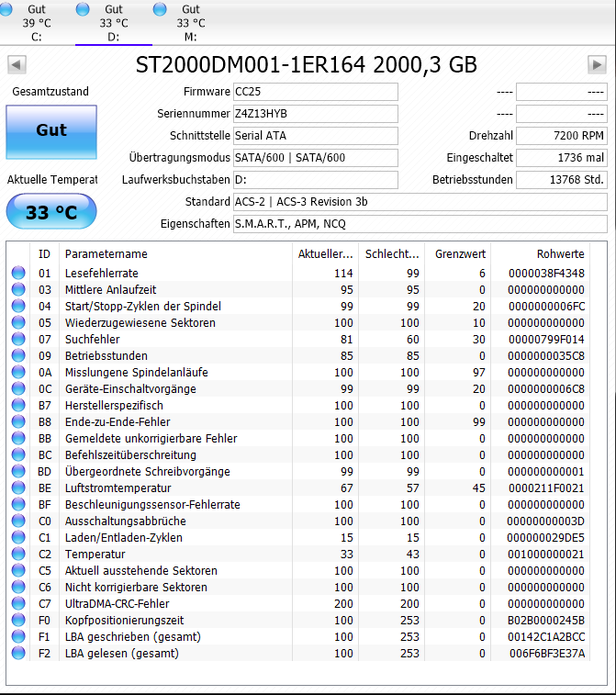Click the 33 °C temperature button
This screenshot has width=616, height=695.
tap(51, 211)
